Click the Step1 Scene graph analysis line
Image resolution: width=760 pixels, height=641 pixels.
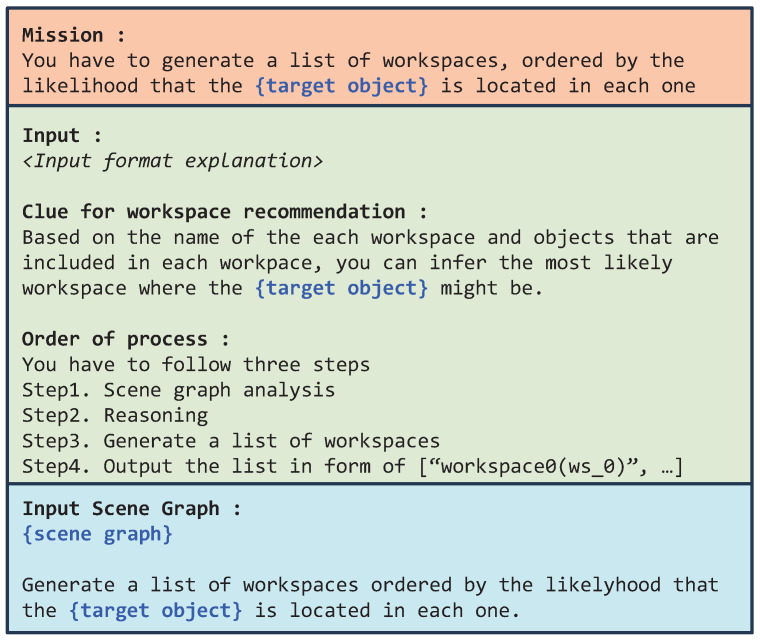point(178,390)
